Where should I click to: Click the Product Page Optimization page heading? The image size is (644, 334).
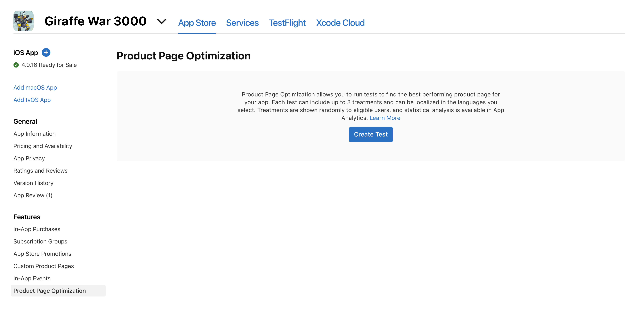(x=184, y=56)
